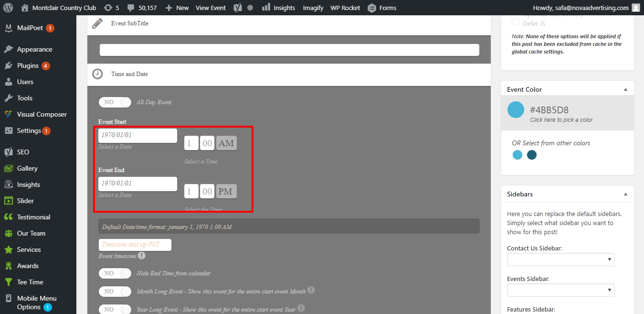Image resolution: width=644 pixels, height=314 pixels.
Task: Open the Plugins menu
Action: pyautogui.click(x=28, y=65)
